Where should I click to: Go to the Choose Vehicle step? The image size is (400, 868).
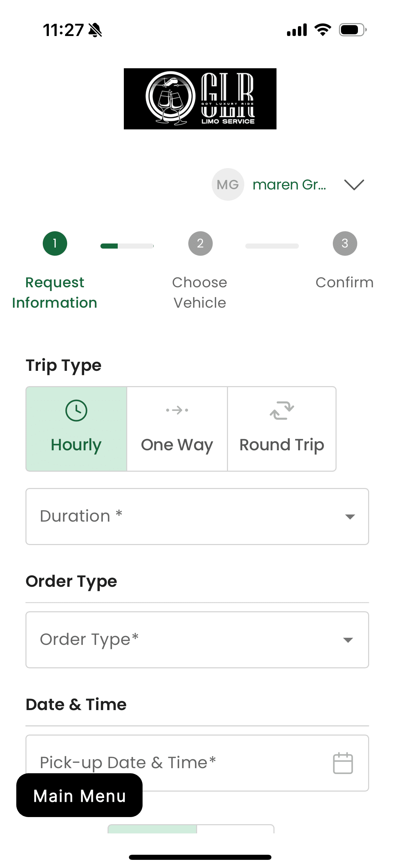[199, 292]
